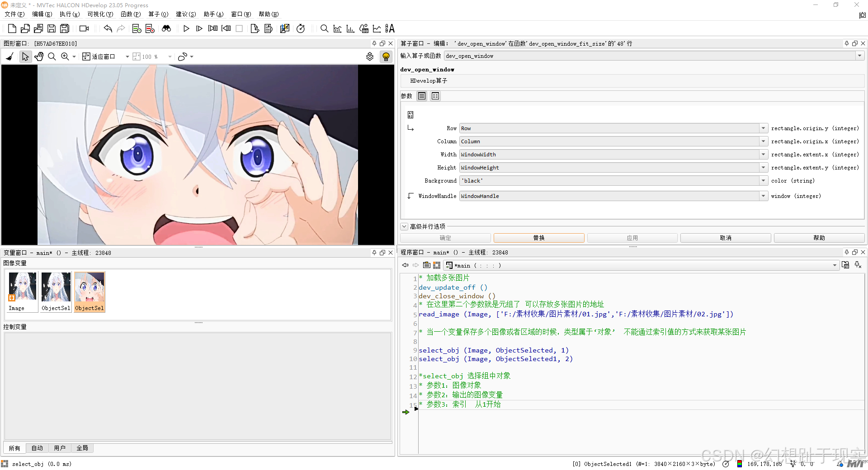Open the image acquisition camera icon
868x470 pixels.
click(x=84, y=28)
